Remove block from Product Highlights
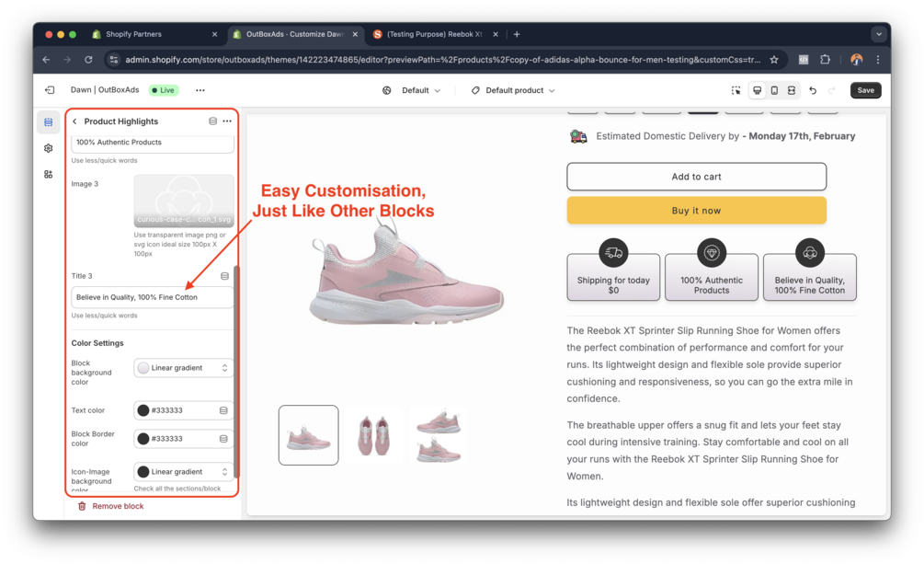Screen dimensions: 924x564 [x=110, y=506]
